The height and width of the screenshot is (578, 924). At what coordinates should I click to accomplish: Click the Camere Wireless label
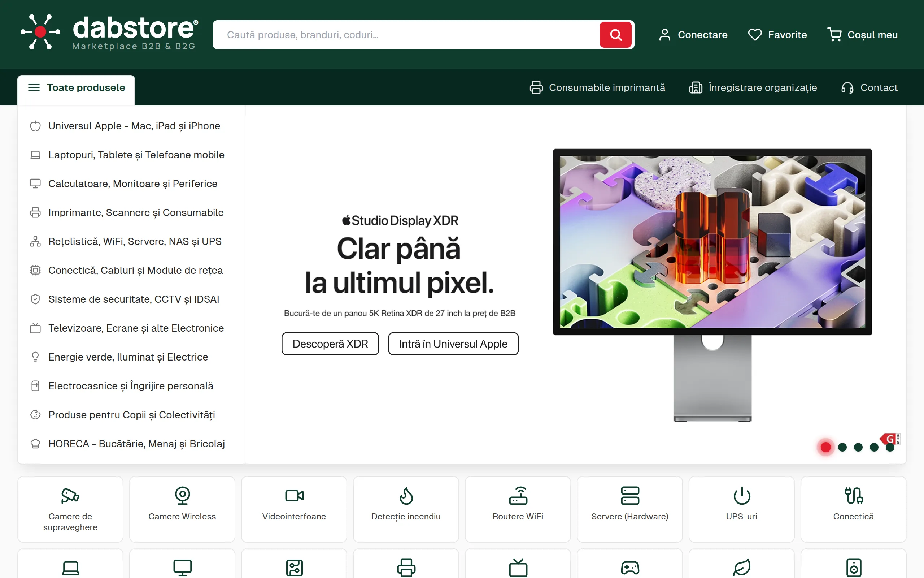click(182, 517)
